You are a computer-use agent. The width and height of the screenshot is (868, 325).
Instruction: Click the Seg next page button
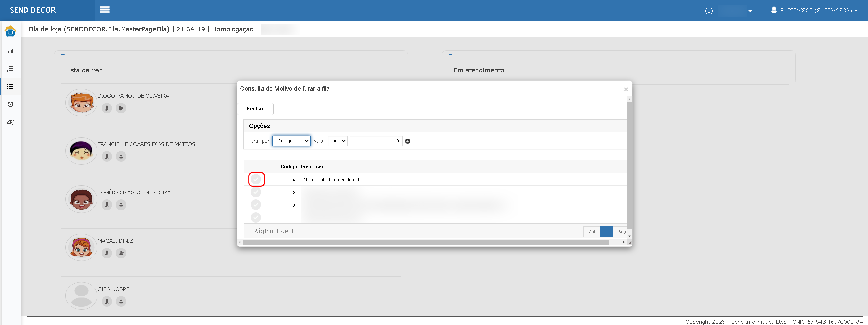tap(621, 232)
